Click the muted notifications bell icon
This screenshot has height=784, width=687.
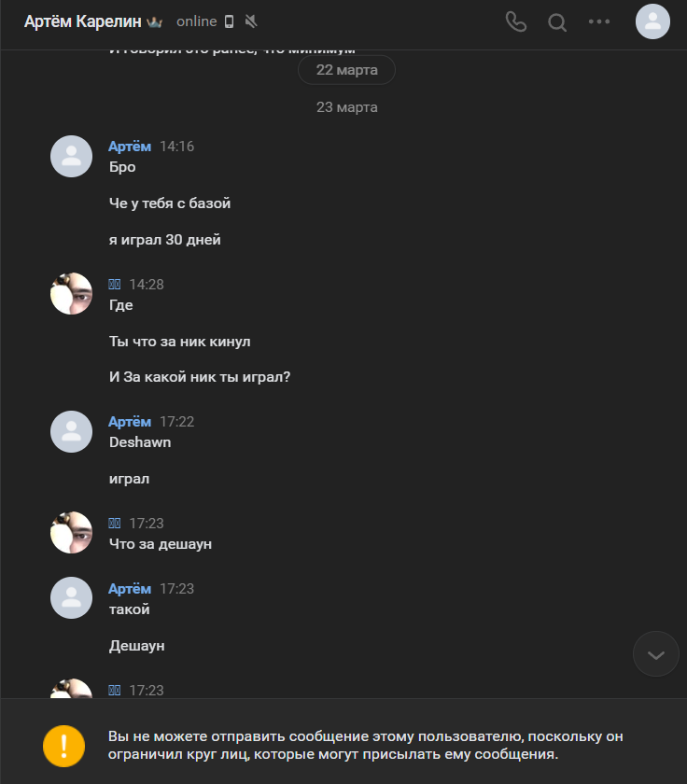251,21
